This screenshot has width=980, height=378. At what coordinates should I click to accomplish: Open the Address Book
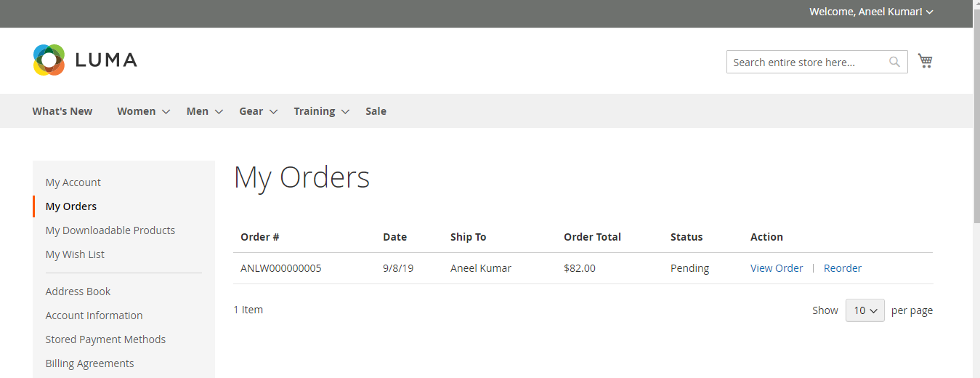pos(78,291)
